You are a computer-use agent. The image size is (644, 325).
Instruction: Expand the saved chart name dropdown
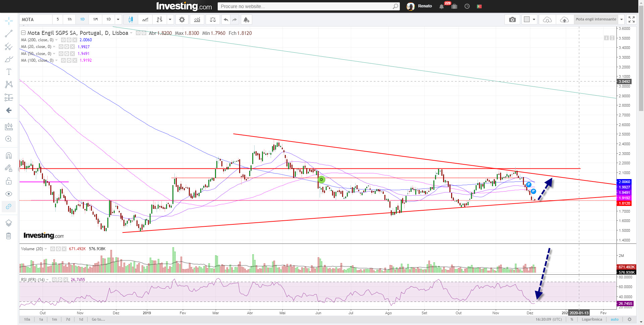[622, 19]
